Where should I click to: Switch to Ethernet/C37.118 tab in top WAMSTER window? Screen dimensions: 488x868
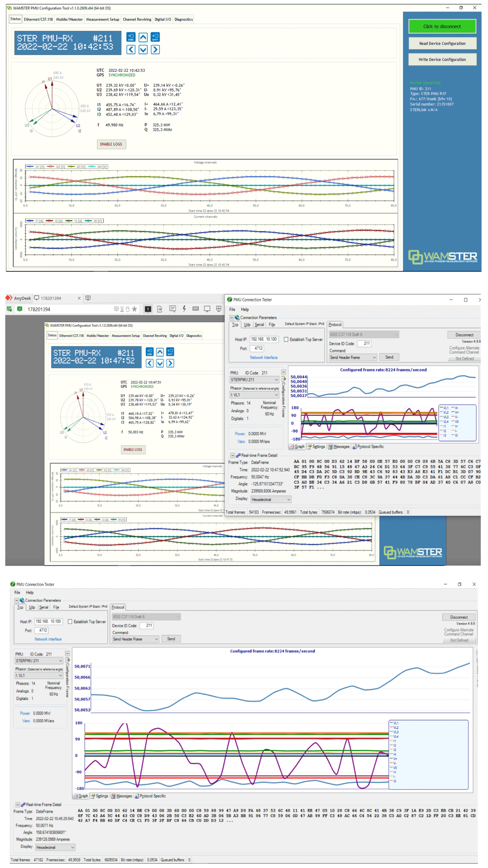click(39, 20)
